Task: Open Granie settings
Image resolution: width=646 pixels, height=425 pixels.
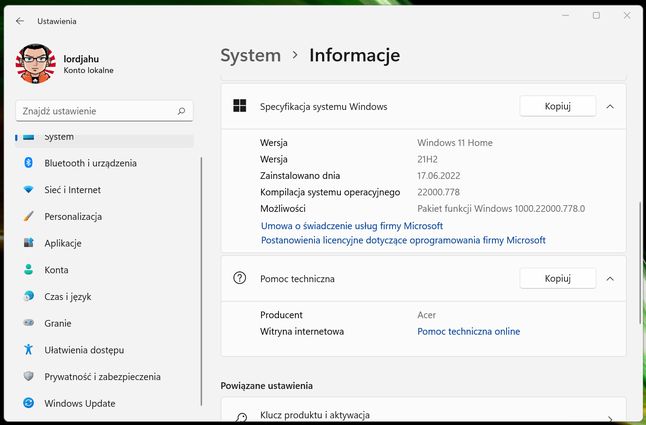Action: point(104,323)
